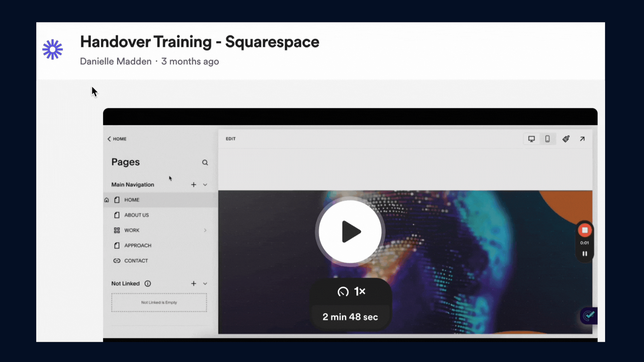Click the Loom logo icon
The height and width of the screenshot is (362, 644).
click(x=52, y=50)
